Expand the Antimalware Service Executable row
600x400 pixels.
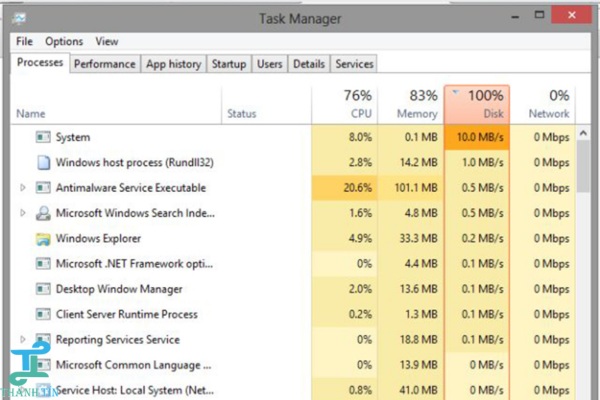click(x=23, y=188)
